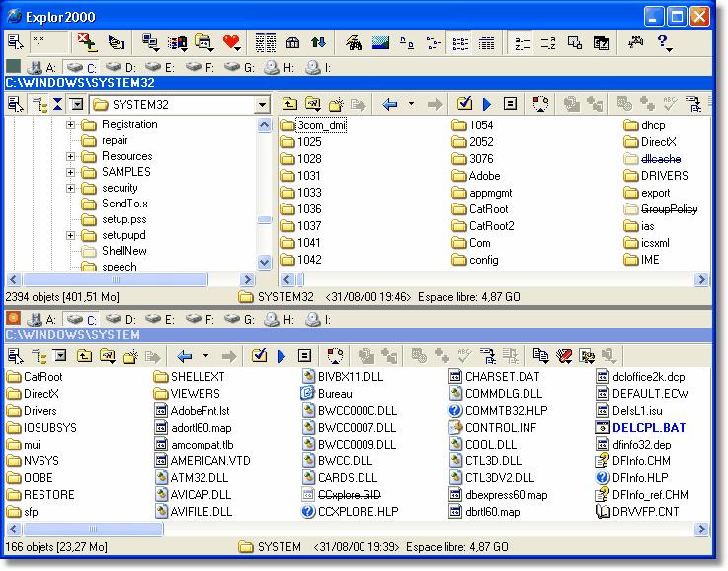Expand the Registration folder tree node

(x=71, y=124)
